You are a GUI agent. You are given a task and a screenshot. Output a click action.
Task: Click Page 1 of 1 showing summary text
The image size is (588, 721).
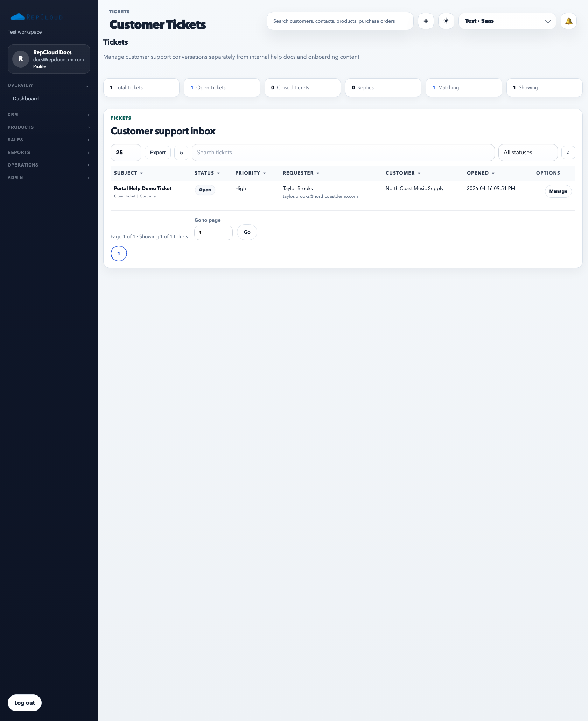click(149, 237)
